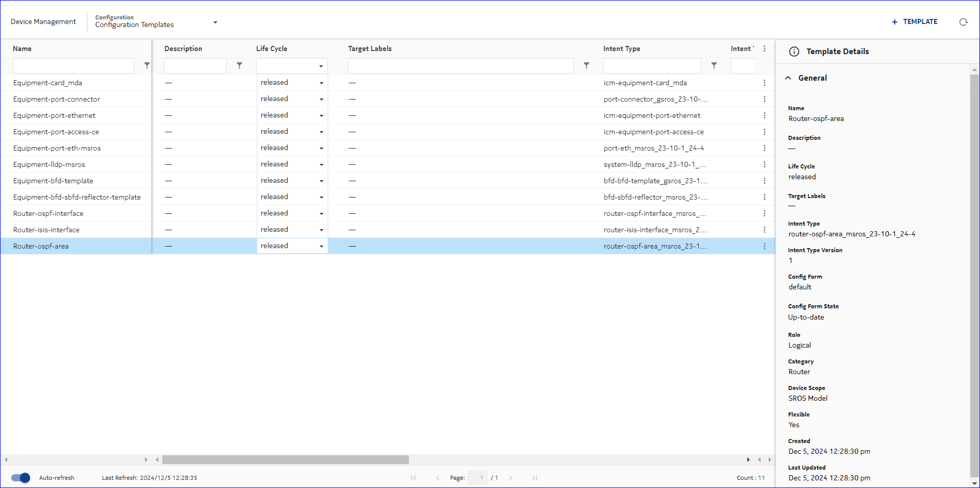Image resolution: width=980 pixels, height=488 pixels.
Task: Click the refresh icon in top right
Action: [x=963, y=22]
